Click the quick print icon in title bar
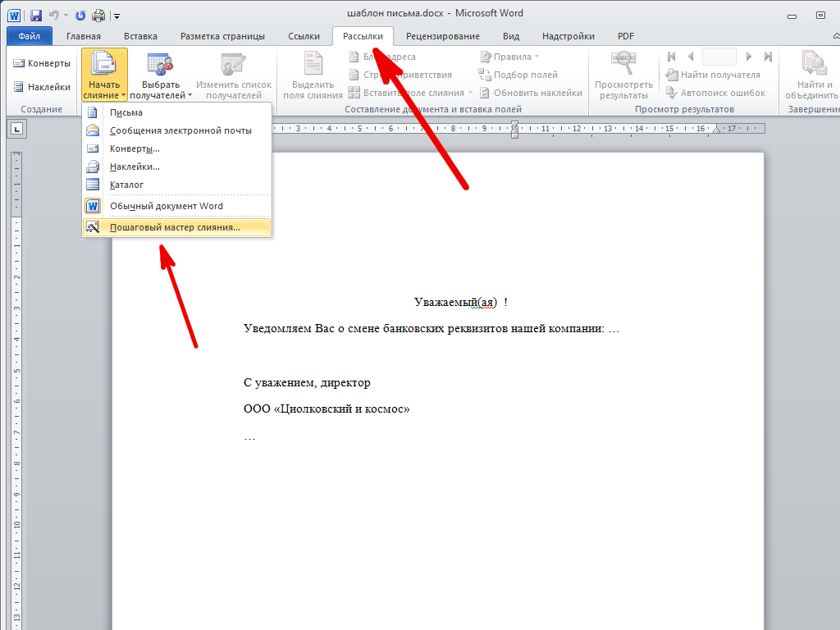 click(x=98, y=16)
